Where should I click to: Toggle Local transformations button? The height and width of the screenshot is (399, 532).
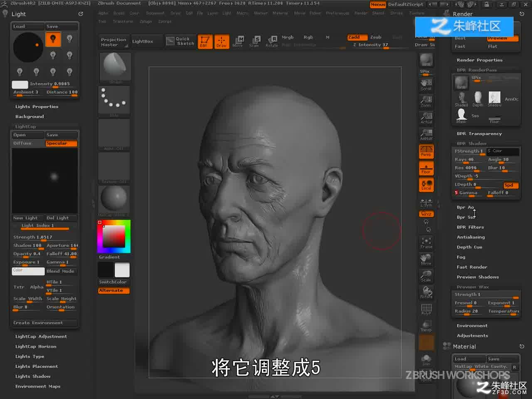(426, 185)
